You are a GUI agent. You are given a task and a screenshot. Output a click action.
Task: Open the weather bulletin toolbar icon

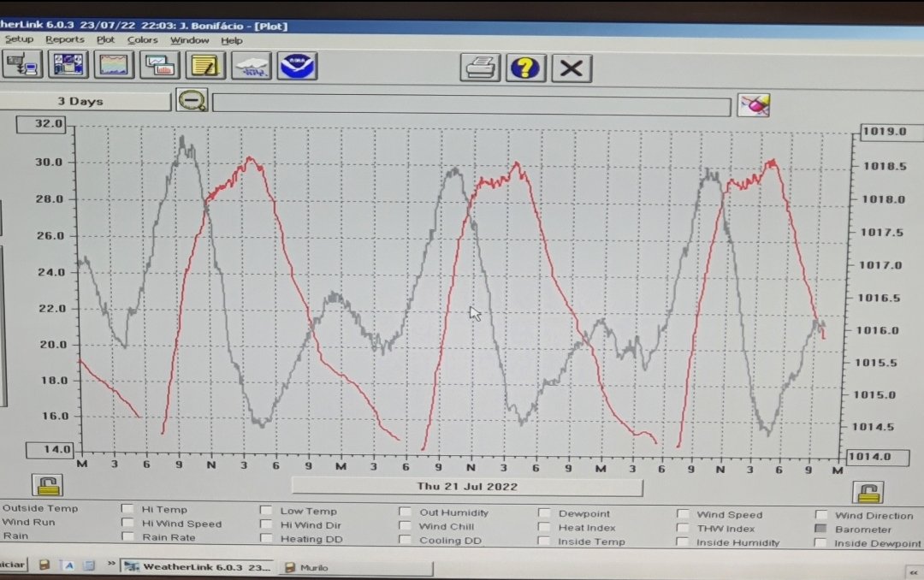tap(68, 65)
